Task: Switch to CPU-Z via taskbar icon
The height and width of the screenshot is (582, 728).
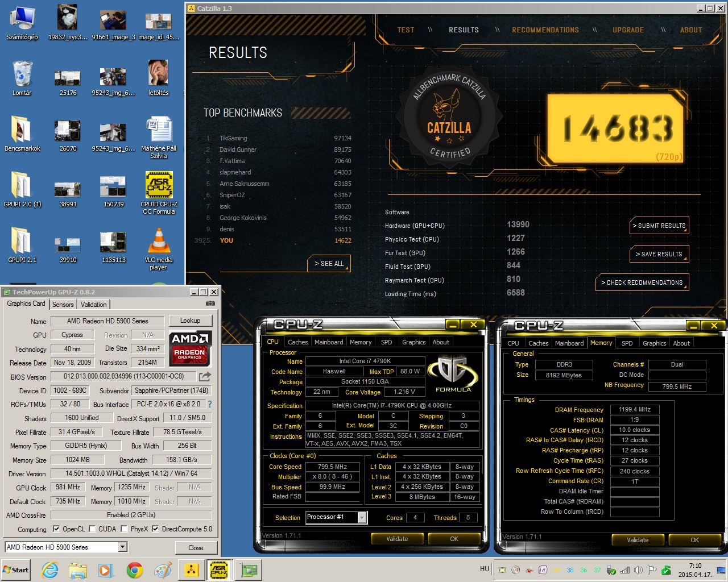Action: point(219,570)
